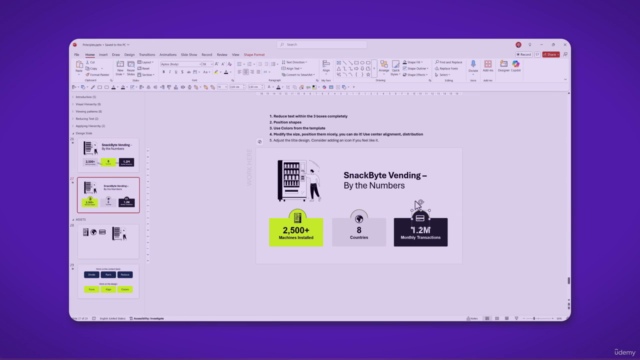The image size is (640, 360).
Task: Select the globe icon above 8 Countries
Action: 359,219
